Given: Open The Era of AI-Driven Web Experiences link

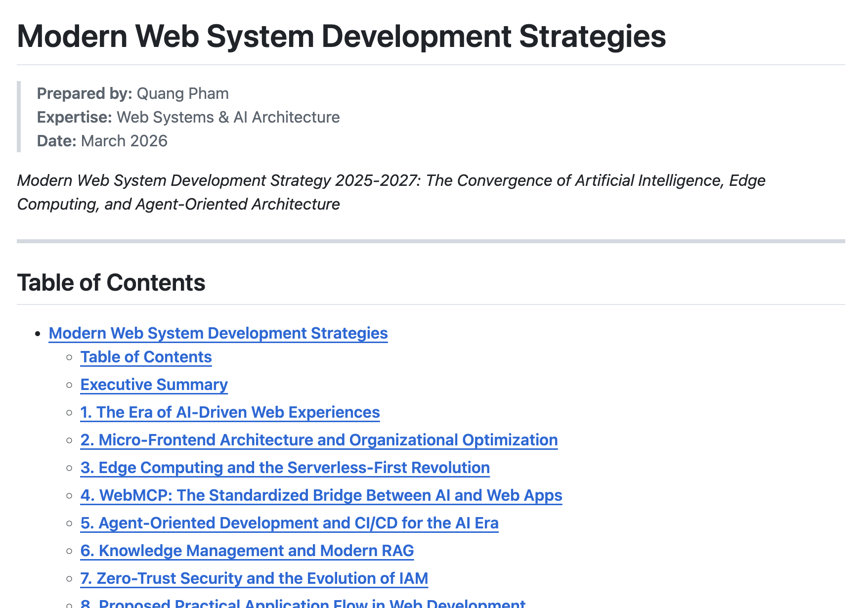Looking at the screenshot, I should point(230,412).
